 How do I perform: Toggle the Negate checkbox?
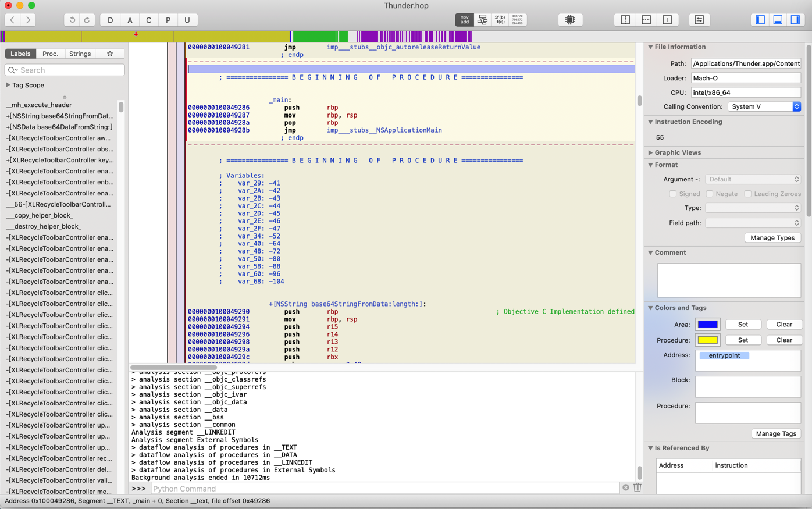(710, 194)
